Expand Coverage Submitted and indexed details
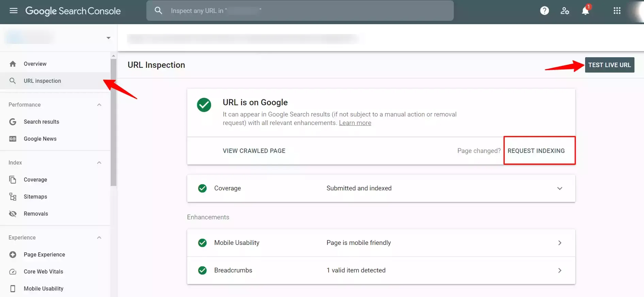The width and height of the screenshot is (644, 297). click(x=560, y=188)
